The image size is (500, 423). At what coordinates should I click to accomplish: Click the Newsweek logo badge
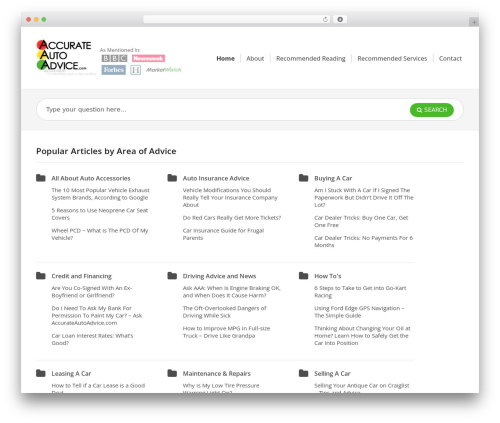click(148, 58)
